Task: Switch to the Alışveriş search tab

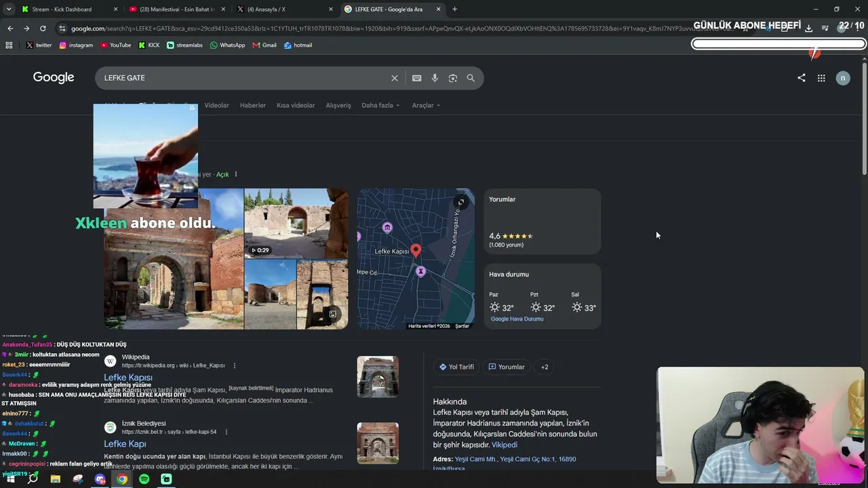Action: [338, 106]
